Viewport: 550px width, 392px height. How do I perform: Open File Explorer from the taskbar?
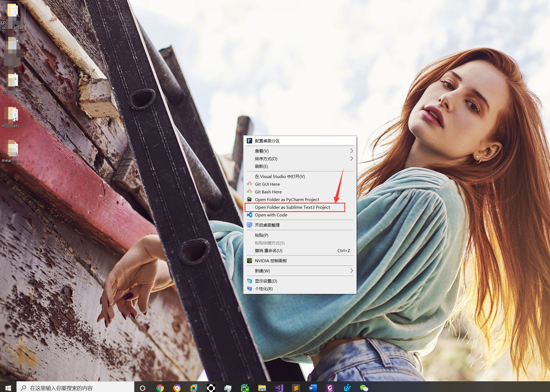coord(262,388)
